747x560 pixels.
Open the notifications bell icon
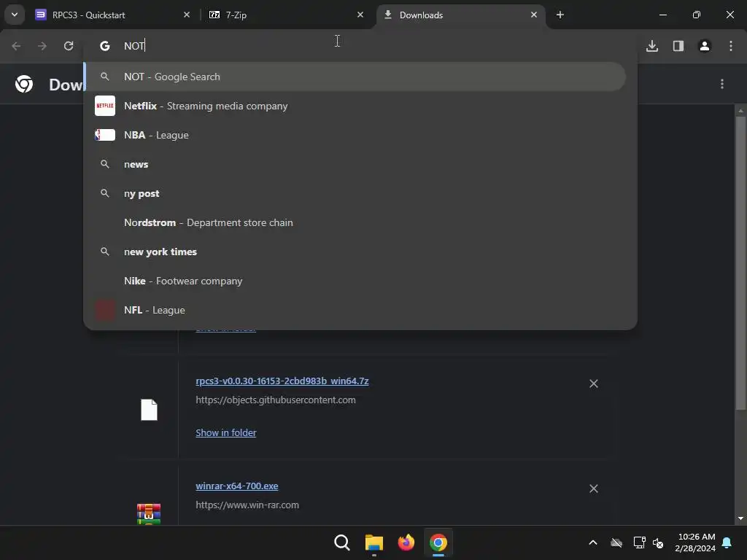(x=727, y=542)
